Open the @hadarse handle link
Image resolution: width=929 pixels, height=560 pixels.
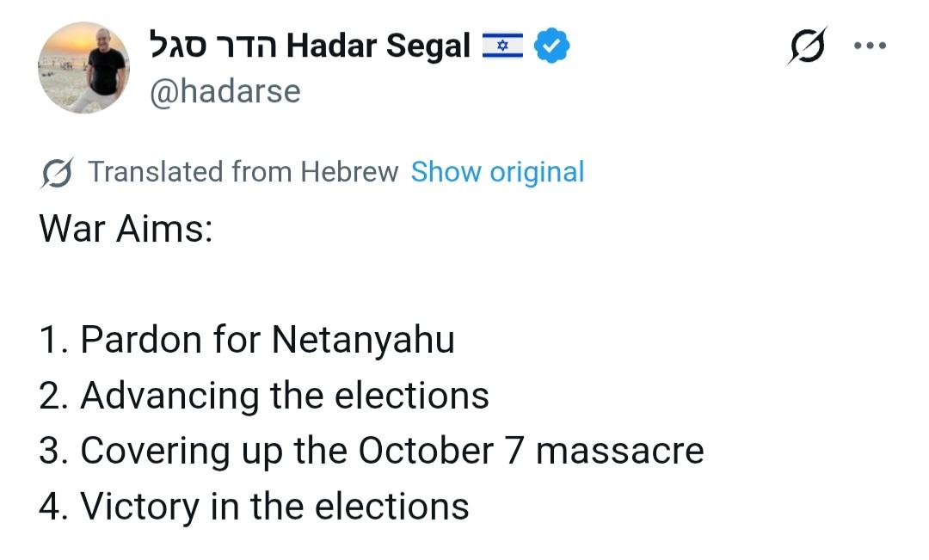click(225, 91)
